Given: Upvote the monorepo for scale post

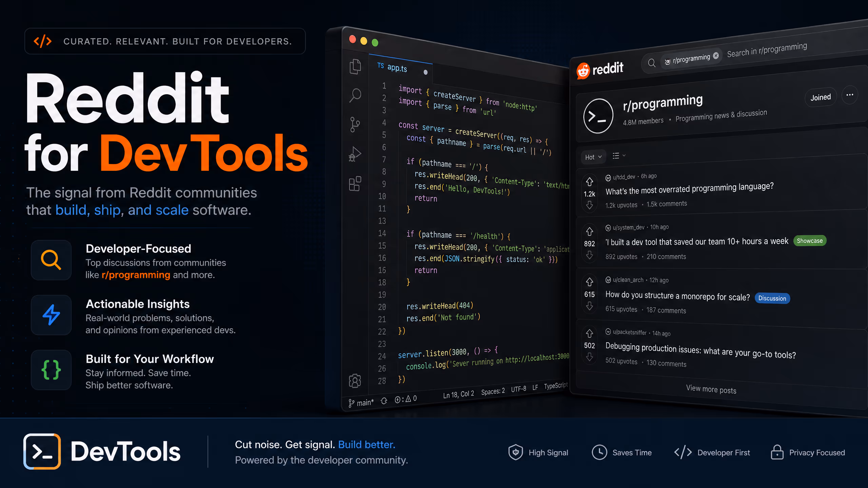Looking at the screenshot, I should tap(589, 282).
